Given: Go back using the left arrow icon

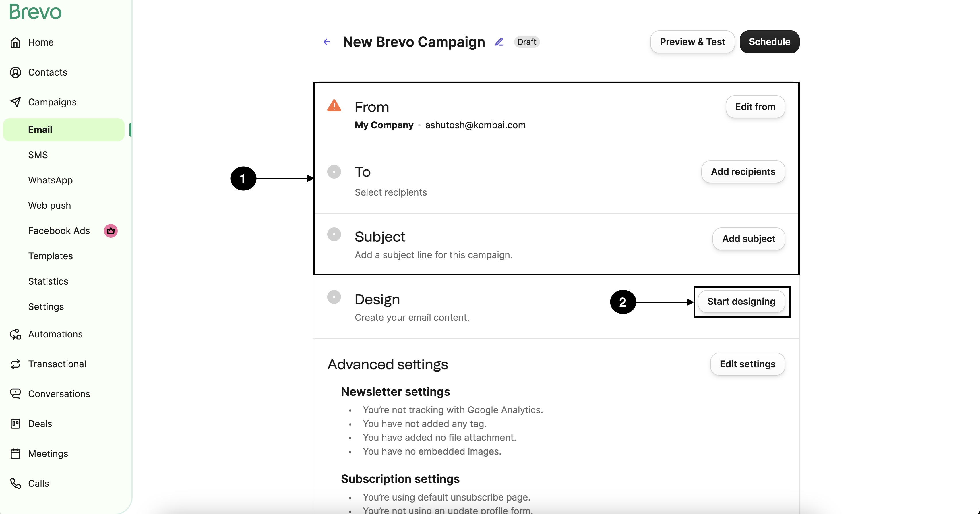Looking at the screenshot, I should pos(326,42).
